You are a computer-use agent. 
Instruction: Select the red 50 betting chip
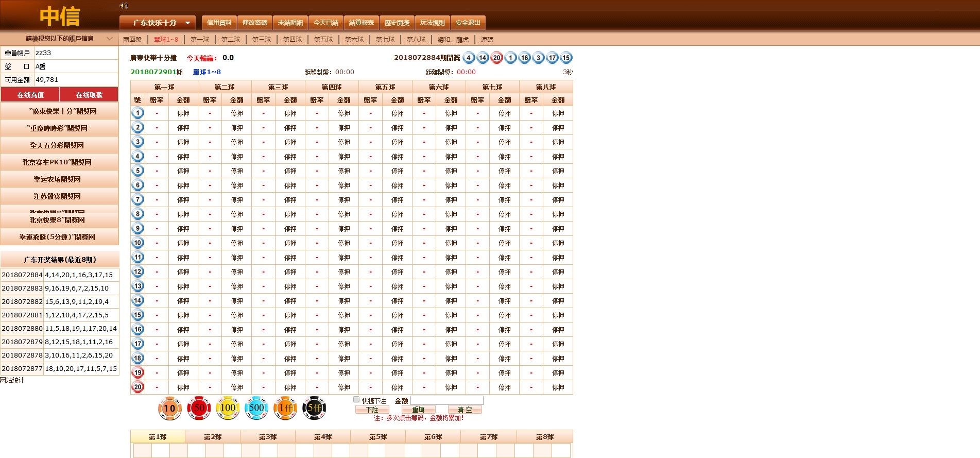tap(199, 408)
